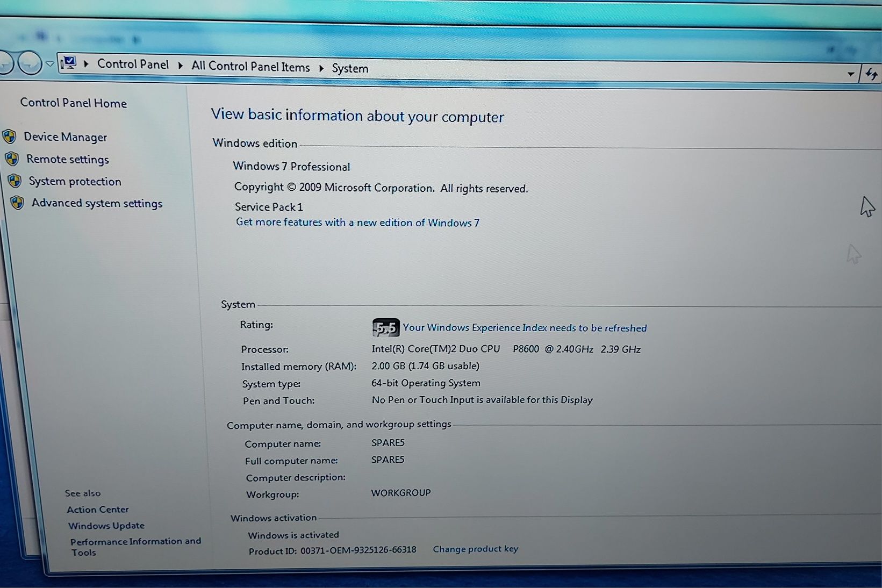Open Windows Experience Index needs refresh link
The image size is (882, 588).
pos(525,327)
